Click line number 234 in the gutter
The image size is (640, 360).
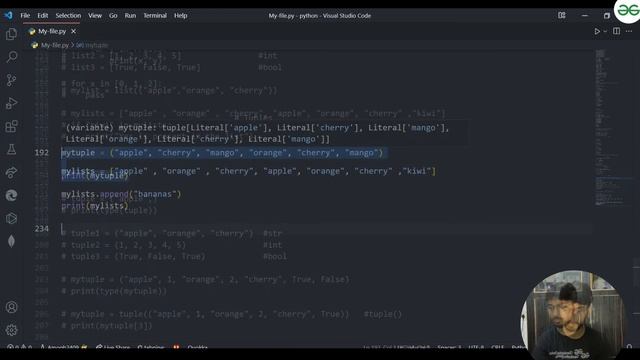41,229
